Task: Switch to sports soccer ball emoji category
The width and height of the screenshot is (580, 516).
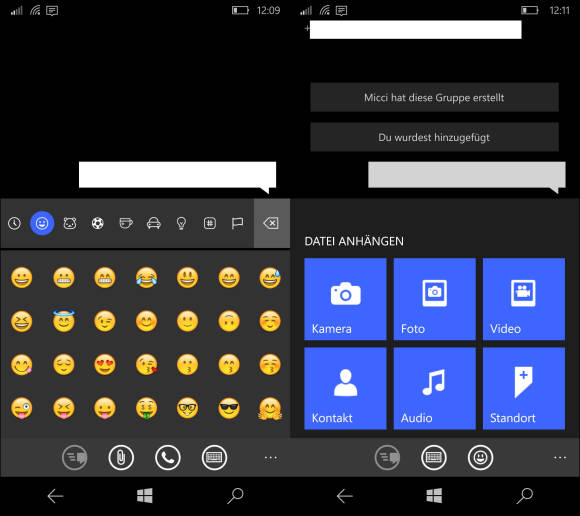Action: [x=98, y=223]
